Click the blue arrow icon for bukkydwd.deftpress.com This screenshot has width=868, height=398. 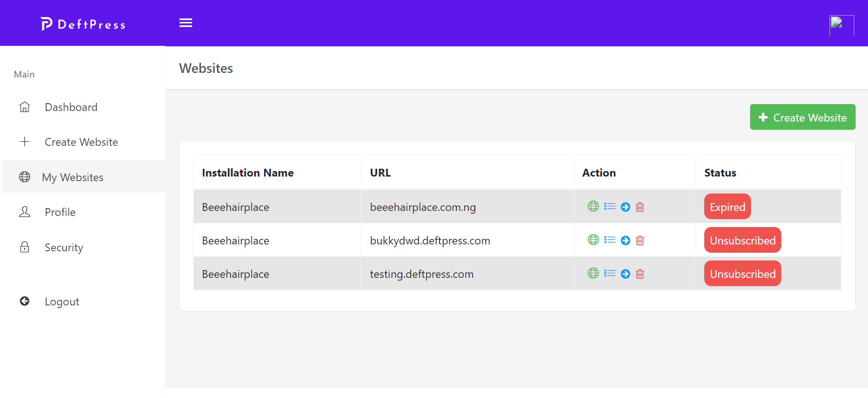click(x=625, y=240)
